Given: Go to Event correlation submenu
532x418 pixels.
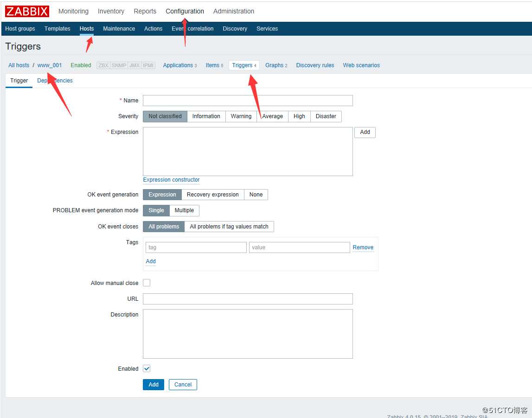Looking at the screenshot, I should (x=192, y=28).
